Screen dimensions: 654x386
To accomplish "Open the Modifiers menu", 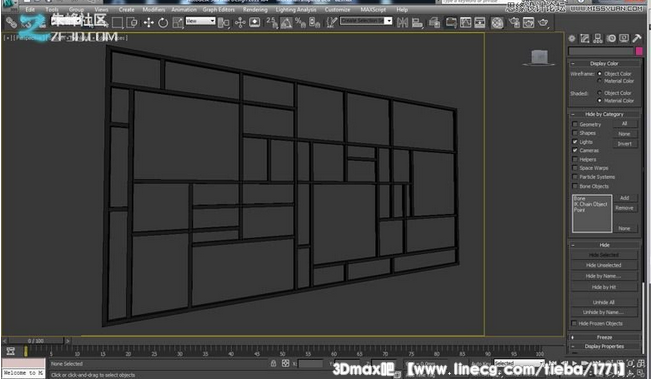I will [153, 9].
